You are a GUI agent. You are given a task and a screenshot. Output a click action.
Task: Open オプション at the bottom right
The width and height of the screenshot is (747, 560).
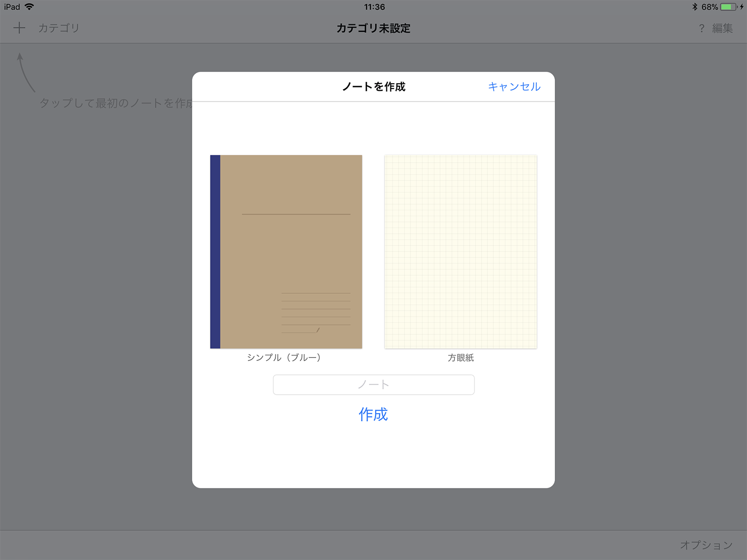(x=706, y=545)
